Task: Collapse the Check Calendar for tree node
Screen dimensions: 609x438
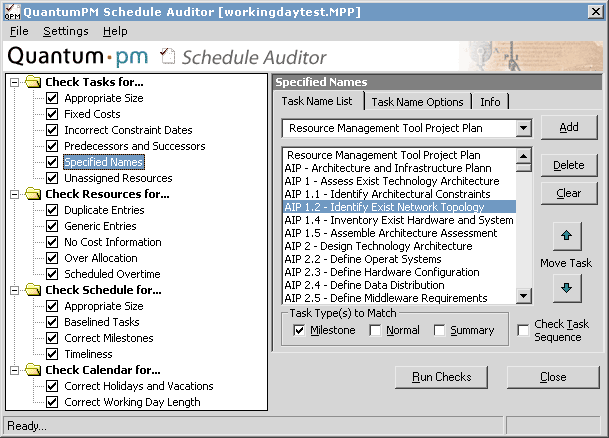Action: (14, 370)
